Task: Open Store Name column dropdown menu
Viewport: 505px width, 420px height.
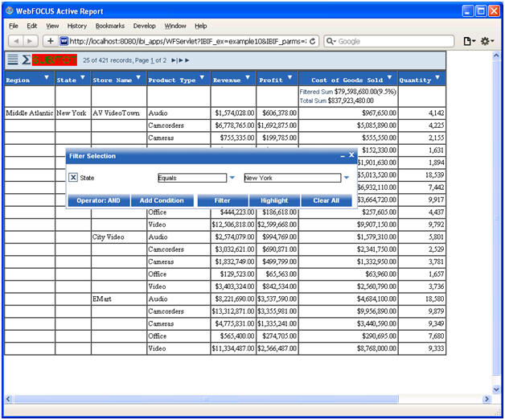Action: (x=138, y=77)
